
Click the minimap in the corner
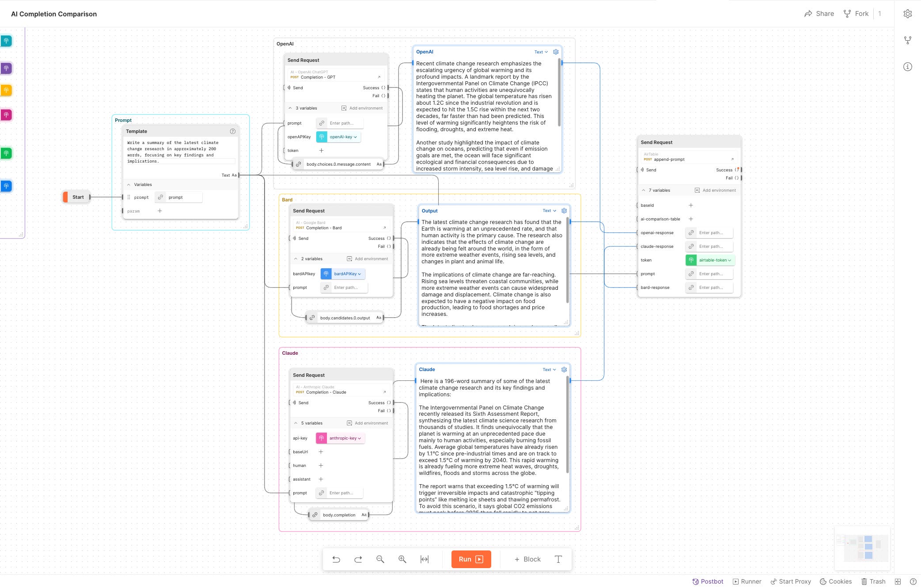[x=861, y=547]
